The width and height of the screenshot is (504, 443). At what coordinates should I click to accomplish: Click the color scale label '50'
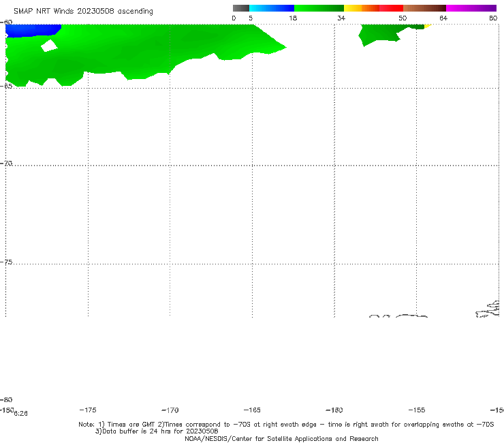point(403,18)
